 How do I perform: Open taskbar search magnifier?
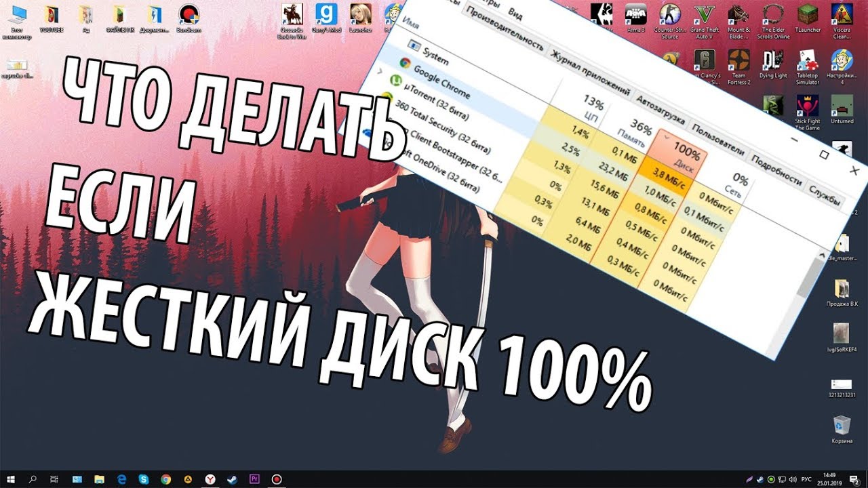tap(33, 479)
